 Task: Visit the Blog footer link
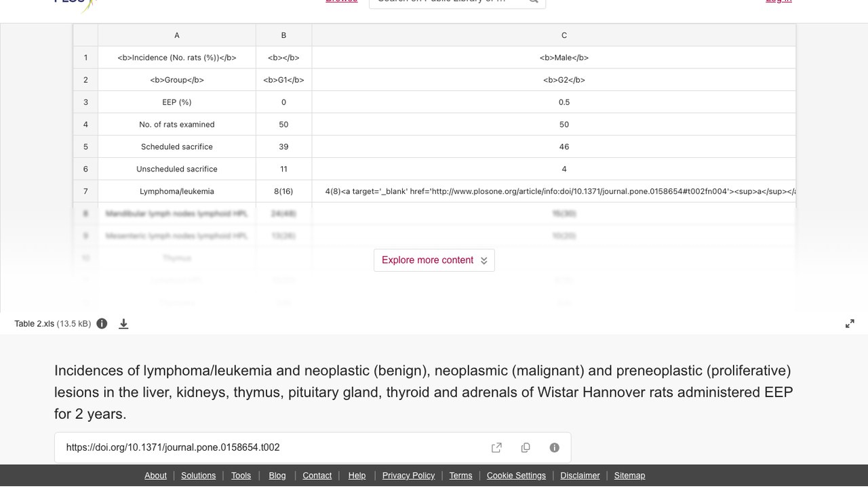pyautogui.click(x=277, y=476)
